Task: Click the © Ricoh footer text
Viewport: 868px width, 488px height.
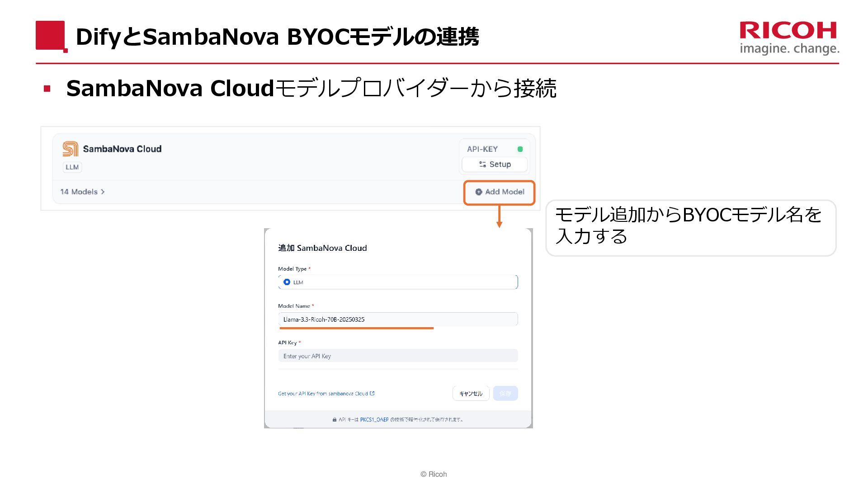Action: (x=434, y=474)
